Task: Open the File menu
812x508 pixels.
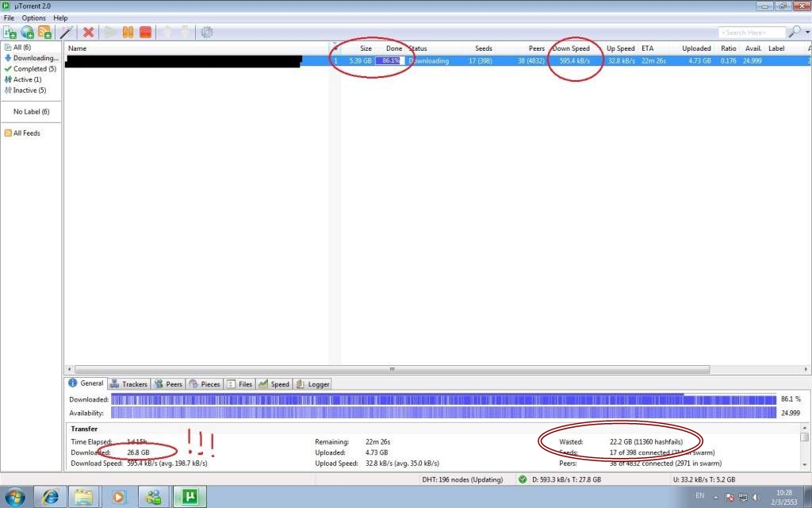Action: (9, 17)
